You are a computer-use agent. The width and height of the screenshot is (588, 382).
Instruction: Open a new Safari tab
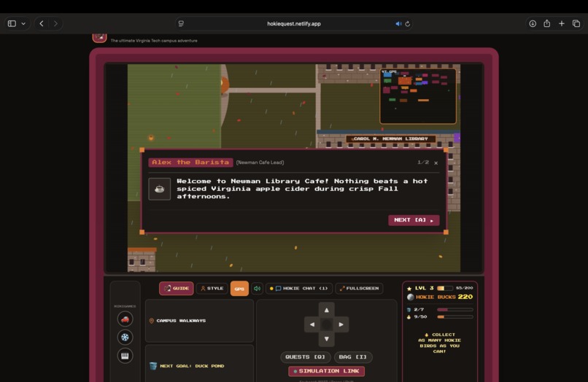click(x=562, y=23)
